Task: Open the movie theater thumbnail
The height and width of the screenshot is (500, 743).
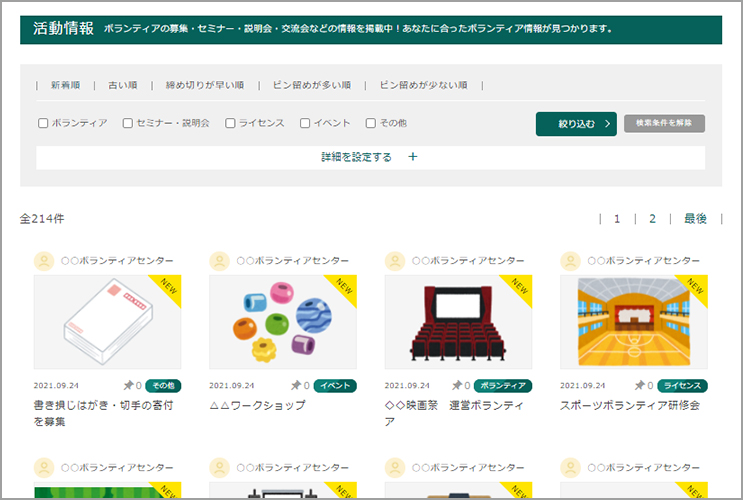Action: [458, 322]
